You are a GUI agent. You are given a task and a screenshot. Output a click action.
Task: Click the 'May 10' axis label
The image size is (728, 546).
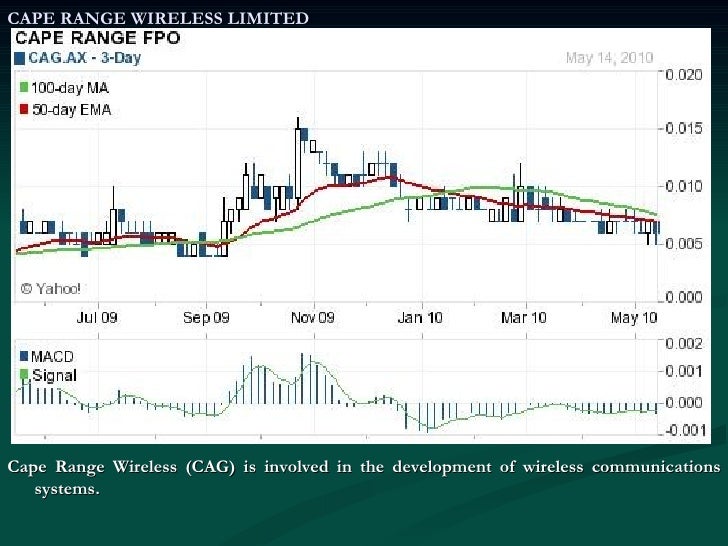(634, 318)
